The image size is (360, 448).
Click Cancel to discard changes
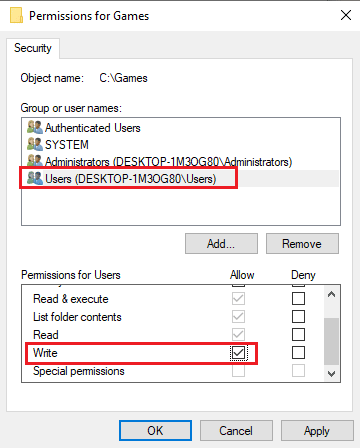tap(236, 431)
